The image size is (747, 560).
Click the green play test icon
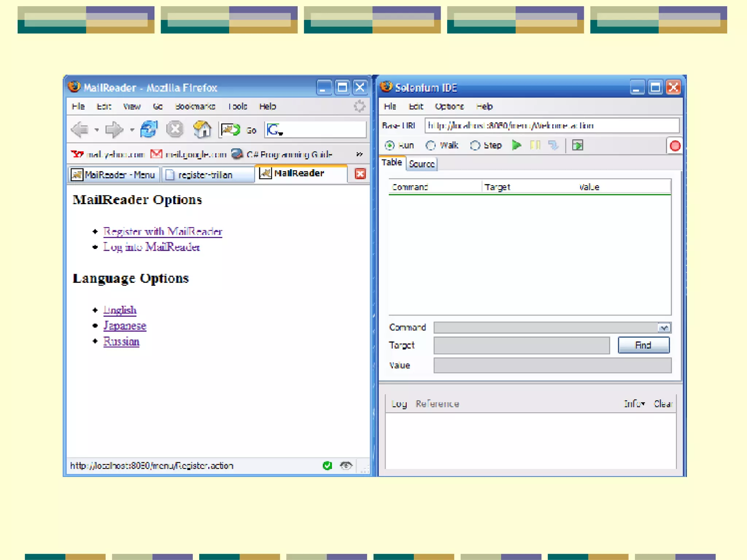[x=516, y=145]
